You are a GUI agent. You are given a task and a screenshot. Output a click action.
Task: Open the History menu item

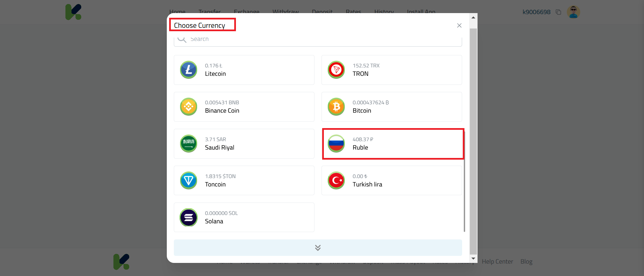tap(384, 12)
